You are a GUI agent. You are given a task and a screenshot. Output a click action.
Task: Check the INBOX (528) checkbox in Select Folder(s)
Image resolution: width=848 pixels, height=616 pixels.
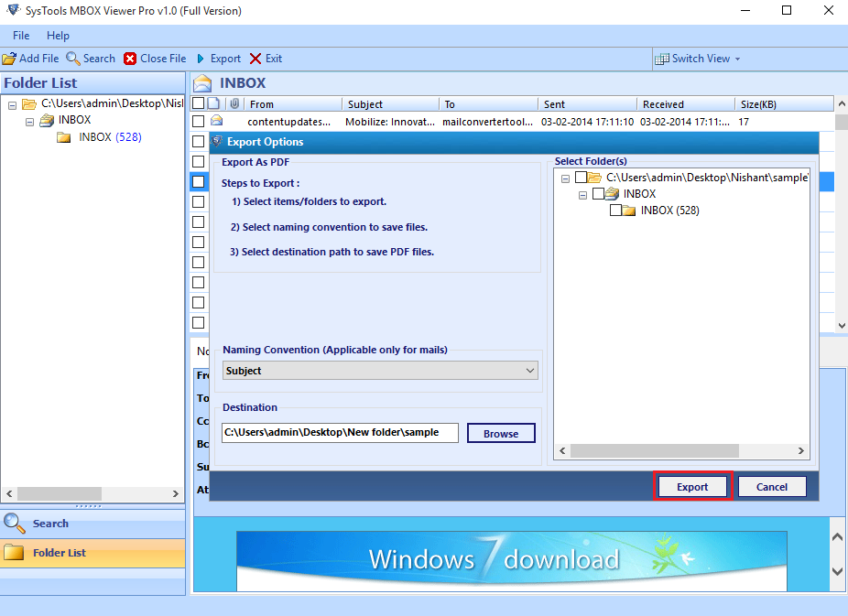(x=615, y=211)
